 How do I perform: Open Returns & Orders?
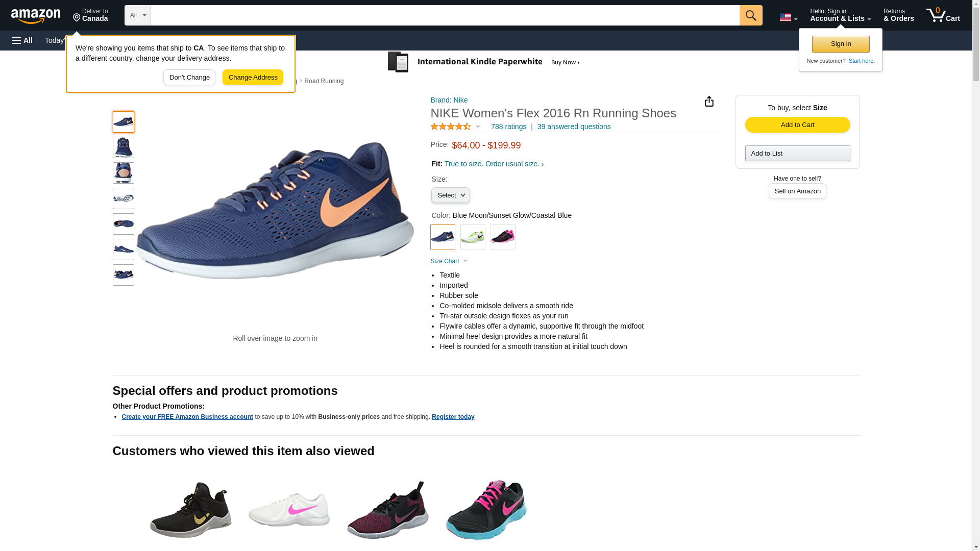click(898, 15)
